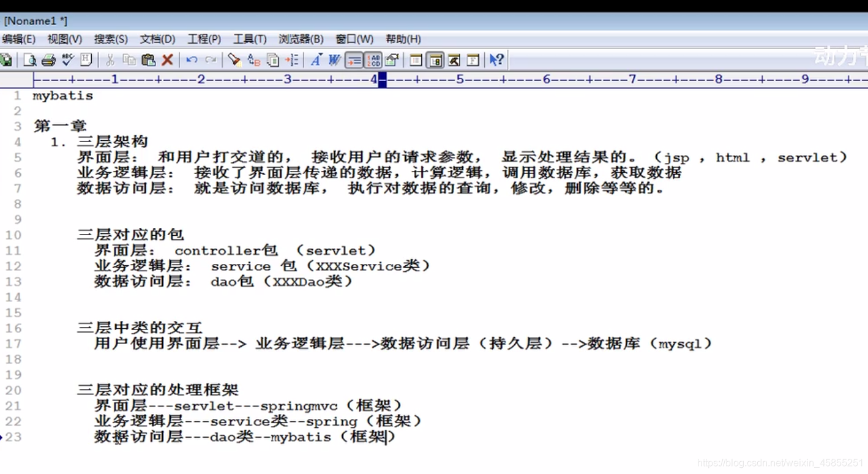Click line number 23 in the gutter
The image size is (868, 474).
13,437
